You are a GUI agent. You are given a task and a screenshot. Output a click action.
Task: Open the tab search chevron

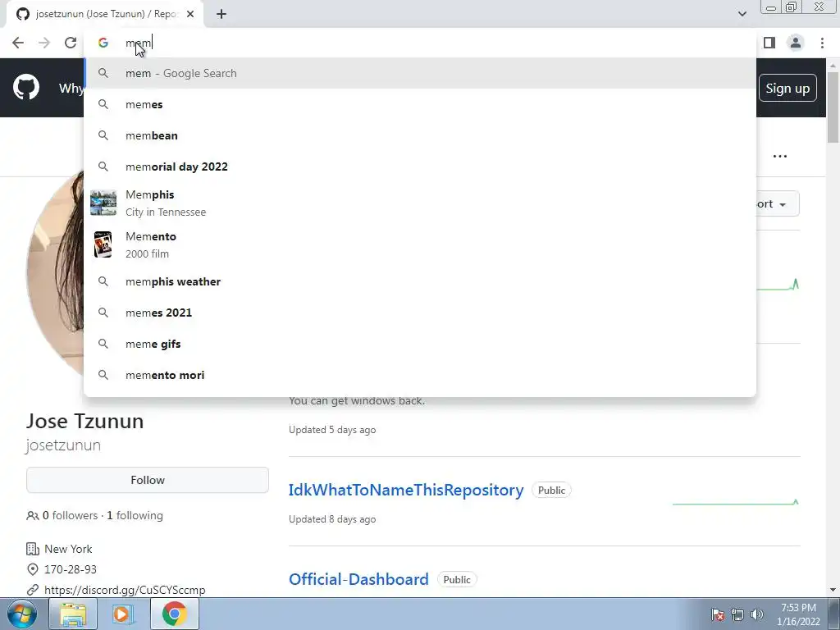pyautogui.click(x=742, y=14)
